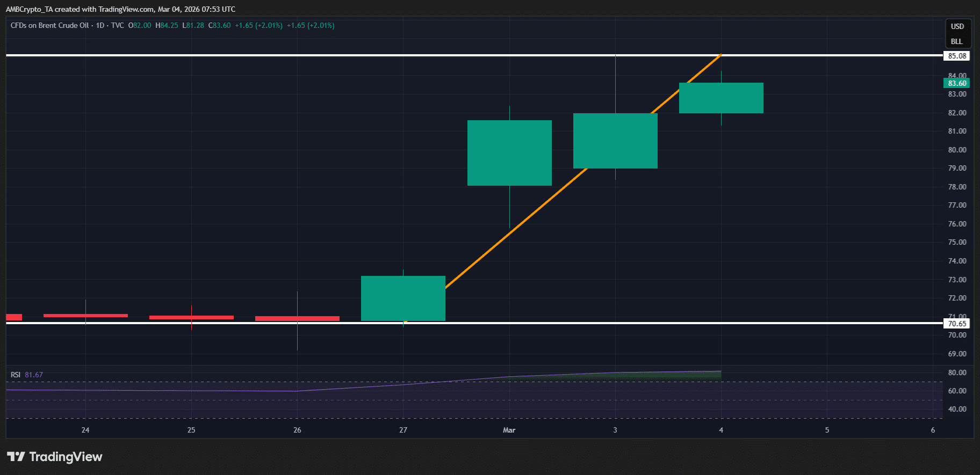Screen dimensions: 980x475
Task: Click the February 27 green candle
Action: point(403,298)
